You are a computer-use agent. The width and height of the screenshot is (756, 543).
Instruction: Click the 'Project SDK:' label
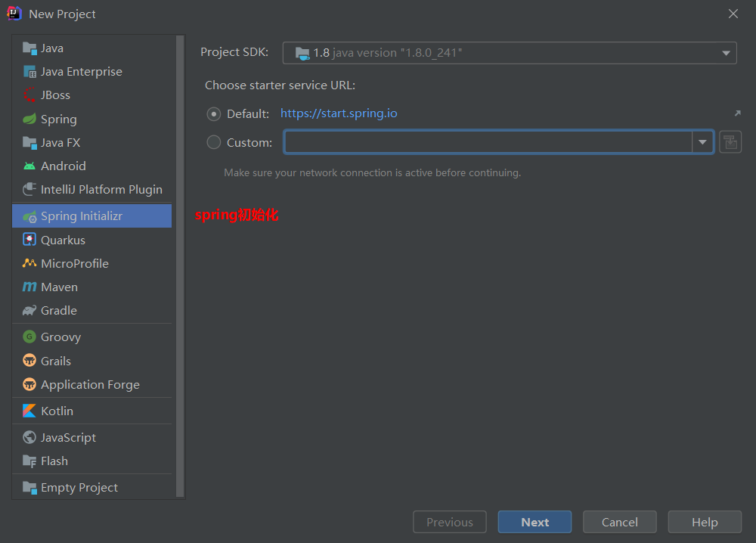coord(234,52)
